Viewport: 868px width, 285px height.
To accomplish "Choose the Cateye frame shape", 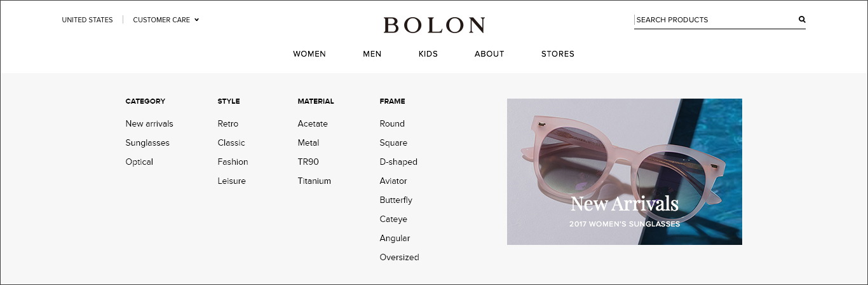I will (393, 219).
